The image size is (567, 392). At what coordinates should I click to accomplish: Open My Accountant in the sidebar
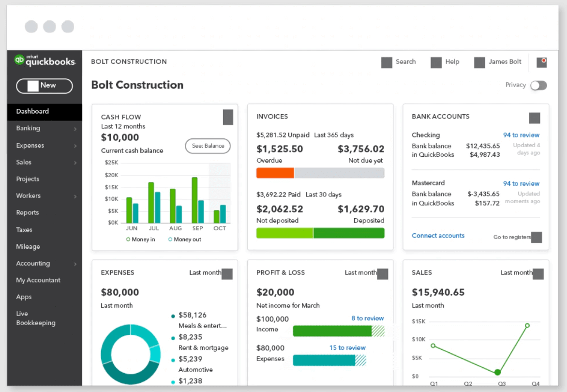click(x=38, y=280)
